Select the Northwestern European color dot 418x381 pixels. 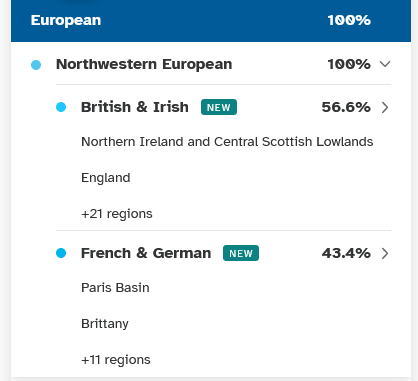[x=36, y=65]
